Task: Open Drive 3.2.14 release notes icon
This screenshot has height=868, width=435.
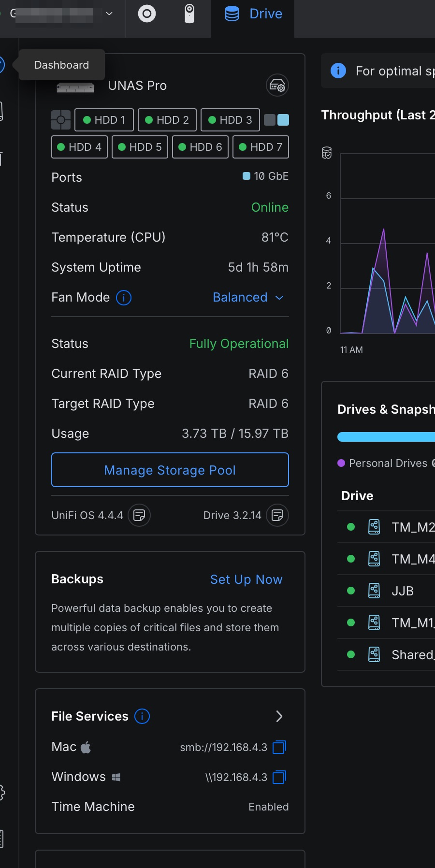Action: pos(277,515)
